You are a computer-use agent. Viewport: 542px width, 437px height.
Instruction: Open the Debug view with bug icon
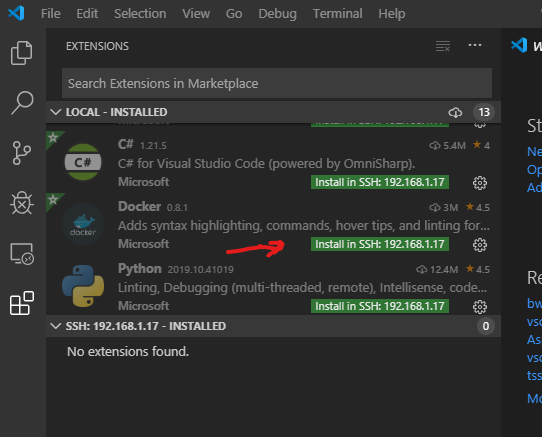click(x=22, y=203)
